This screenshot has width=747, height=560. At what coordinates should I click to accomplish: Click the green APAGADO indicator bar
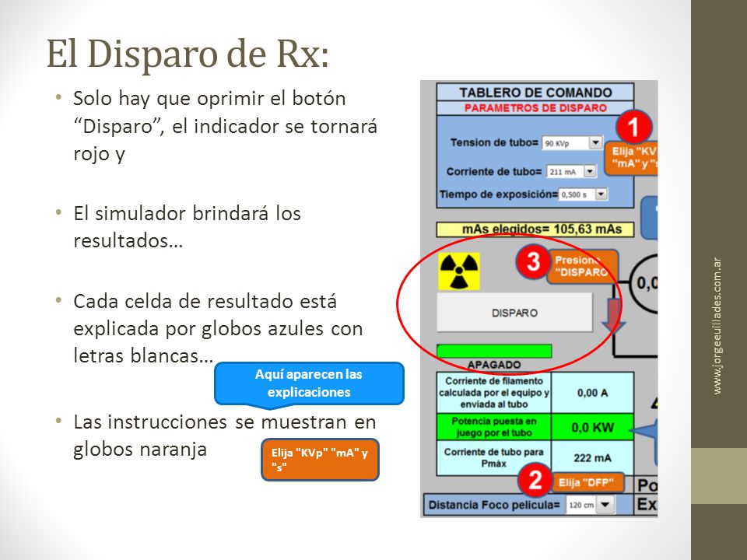[x=494, y=351]
